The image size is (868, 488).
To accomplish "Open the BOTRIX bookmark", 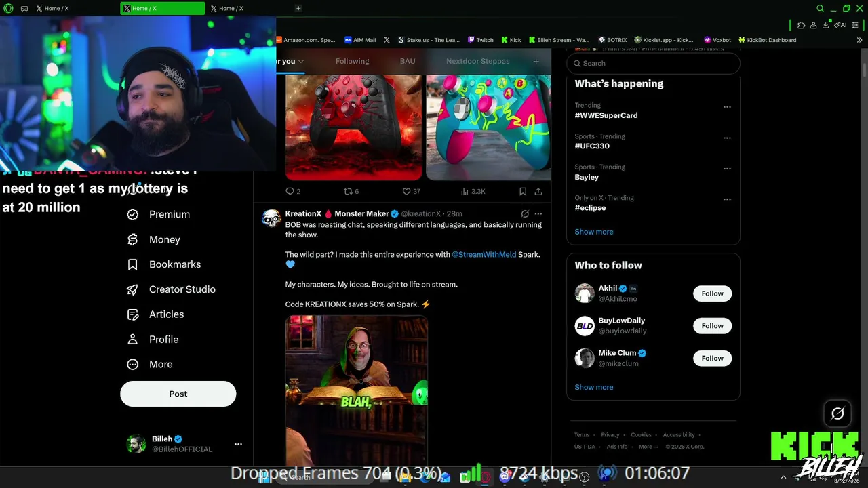I will point(612,40).
